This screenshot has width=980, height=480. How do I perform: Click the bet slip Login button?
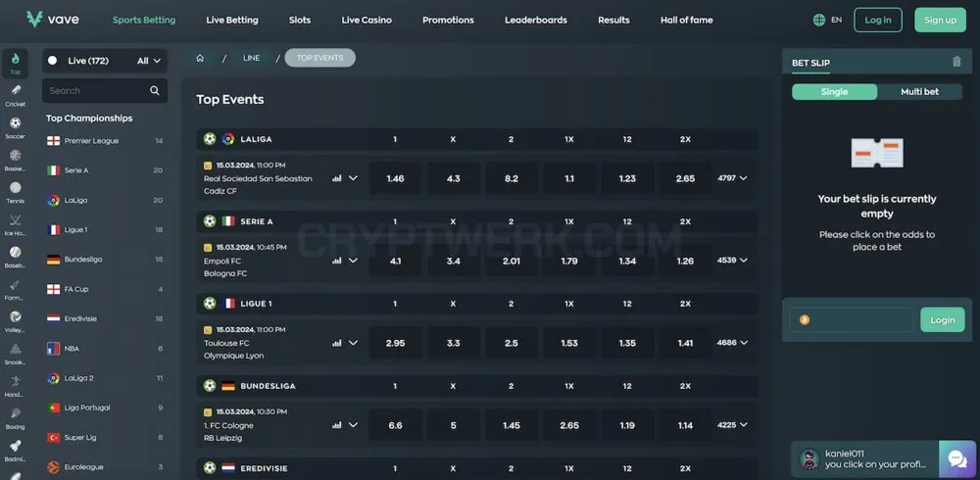click(942, 320)
